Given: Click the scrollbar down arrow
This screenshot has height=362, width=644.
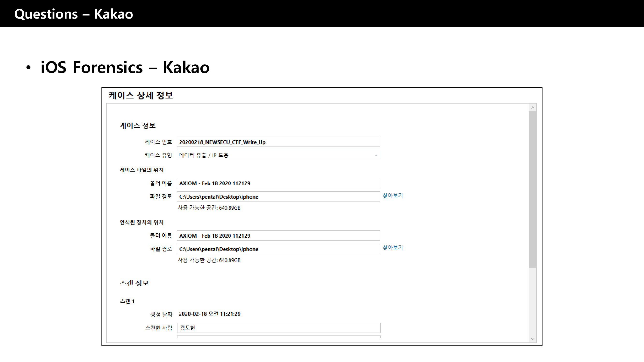Looking at the screenshot, I should click(532, 339).
